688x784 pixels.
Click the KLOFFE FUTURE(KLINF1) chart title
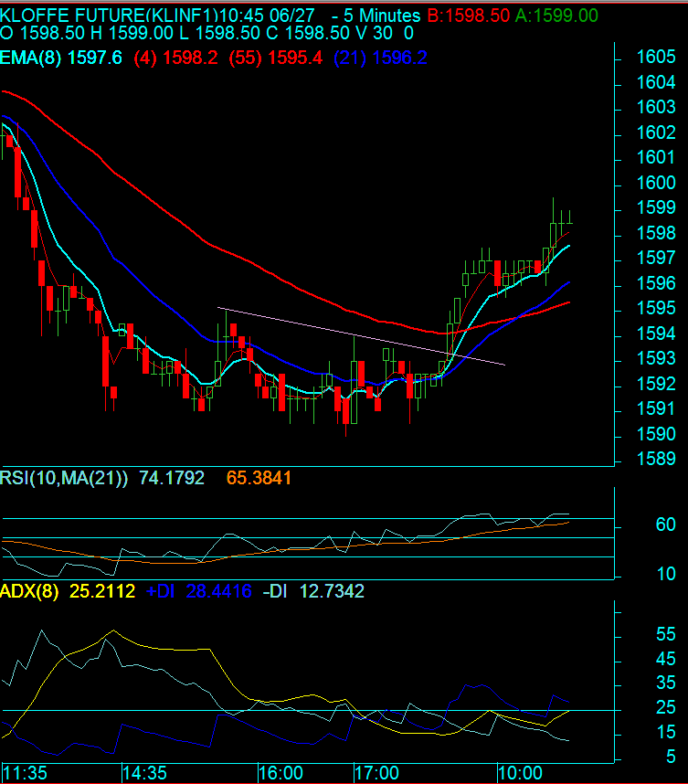tap(109, 16)
